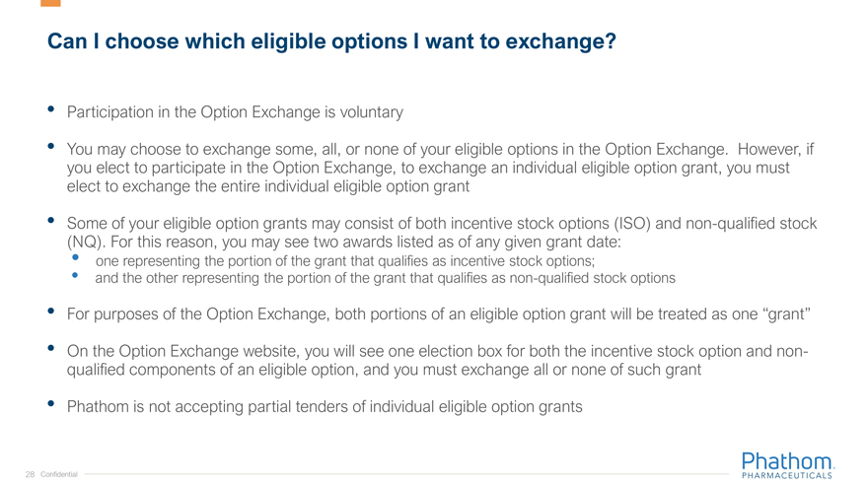This screenshot has width=868, height=488.
Task: Click the sub-bullet dot before "one representing the portion"
Action: 80,259
